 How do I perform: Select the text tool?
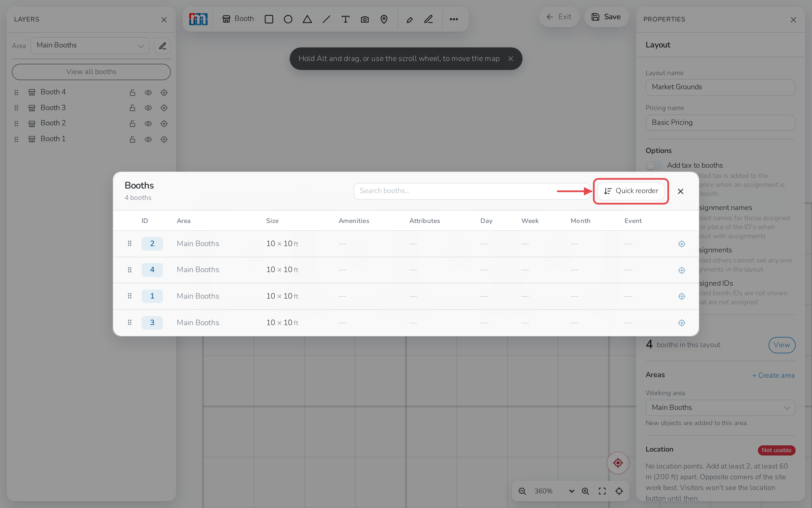pos(345,19)
